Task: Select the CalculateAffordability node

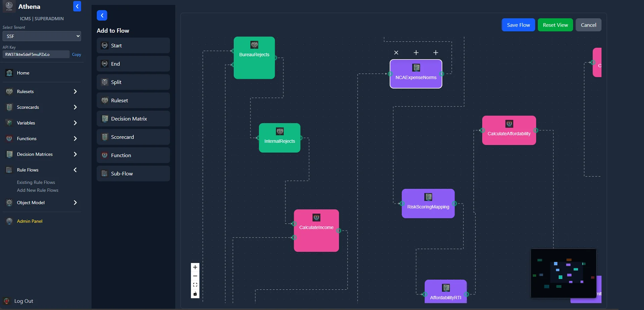Action: click(x=509, y=130)
